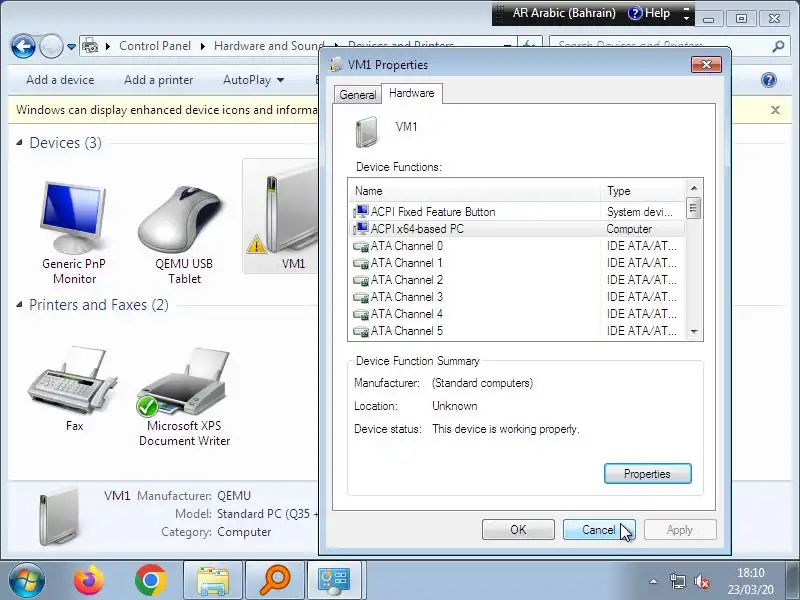This screenshot has height=600, width=800.
Task: Open the language bar options arrow
Action: click(686, 18)
